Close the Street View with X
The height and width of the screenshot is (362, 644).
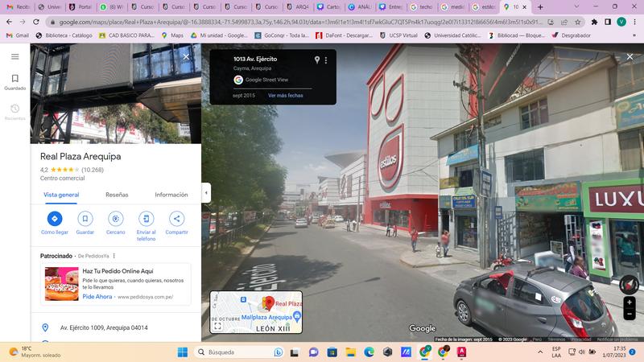630,56
